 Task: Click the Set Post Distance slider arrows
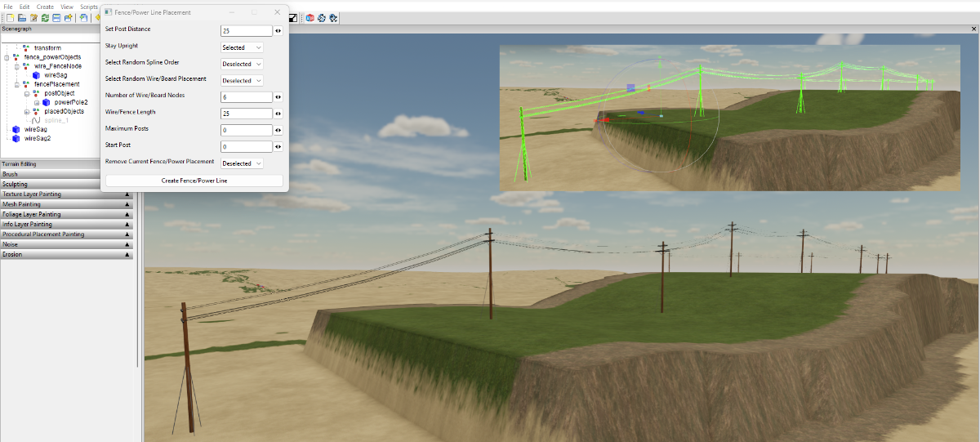point(278,31)
